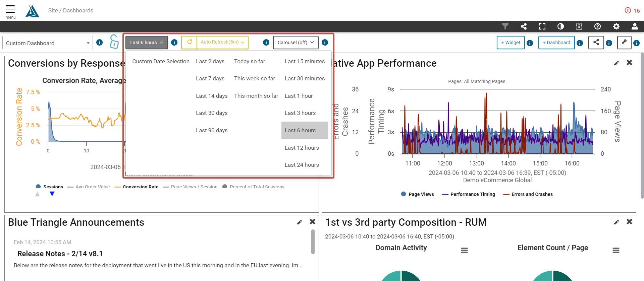The image size is (644, 281).
Task: Open the Carousel (off) dropdown
Action: pos(296,43)
